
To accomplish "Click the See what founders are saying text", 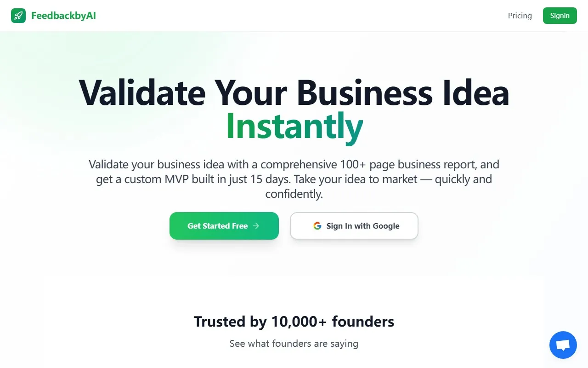I will [294, 343].
